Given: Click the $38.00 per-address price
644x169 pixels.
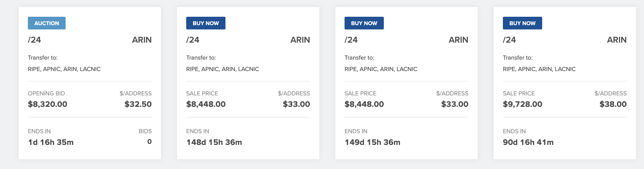Looking at the screenshot, I should pos(613,104).
